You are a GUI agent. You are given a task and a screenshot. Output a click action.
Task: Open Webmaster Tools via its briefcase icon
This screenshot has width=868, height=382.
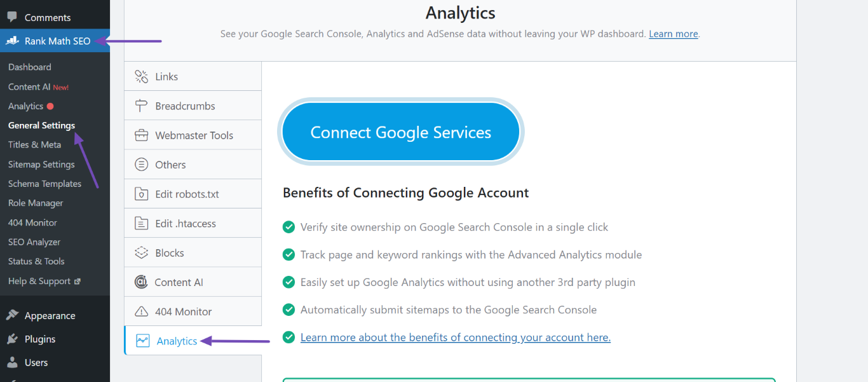click(x=140, y=135)
